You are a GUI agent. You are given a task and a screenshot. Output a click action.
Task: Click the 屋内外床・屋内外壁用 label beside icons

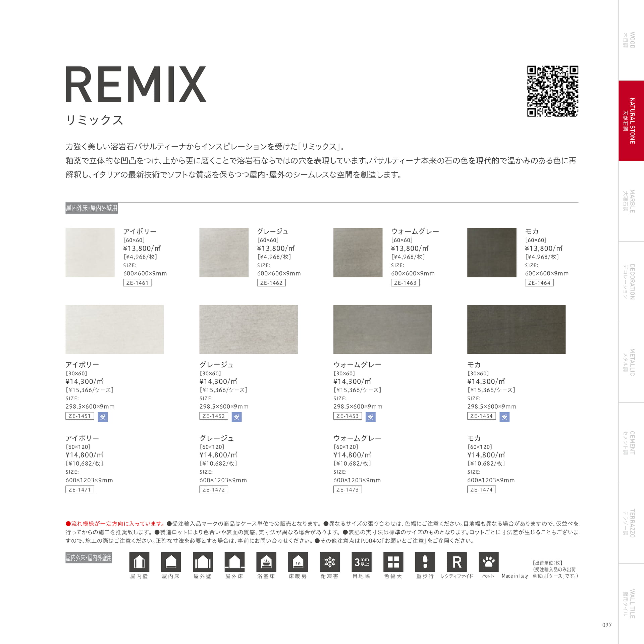click(89, 558)
